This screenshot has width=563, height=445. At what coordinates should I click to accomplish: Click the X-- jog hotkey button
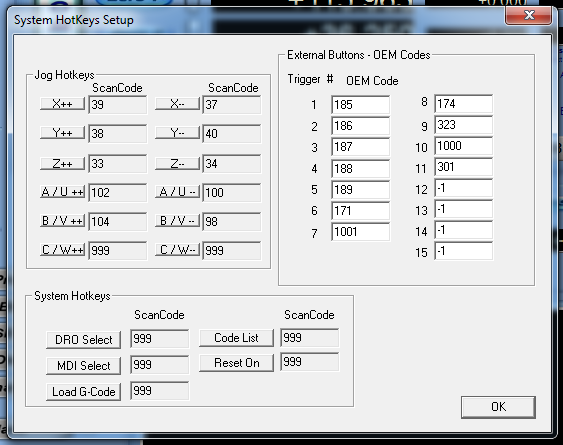coord(177,104)
